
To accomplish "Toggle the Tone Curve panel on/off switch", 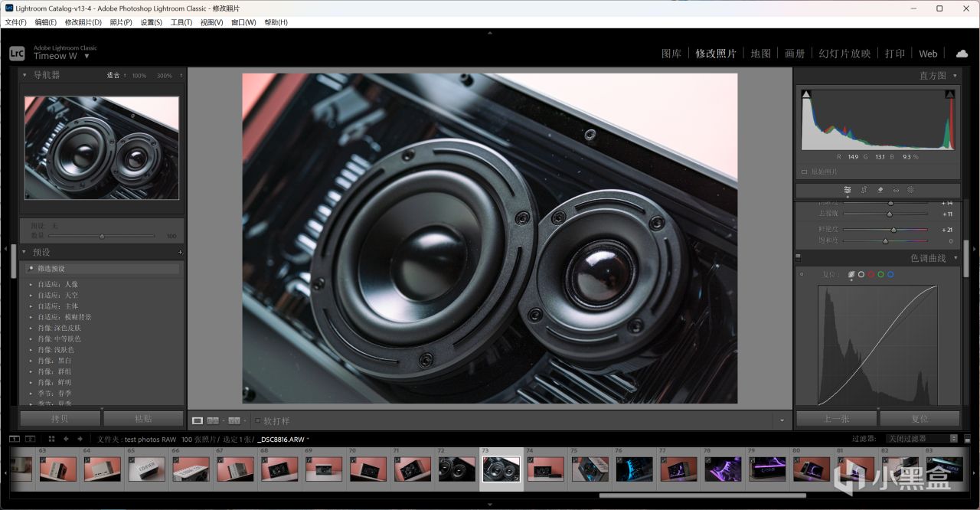I will 798,258.
